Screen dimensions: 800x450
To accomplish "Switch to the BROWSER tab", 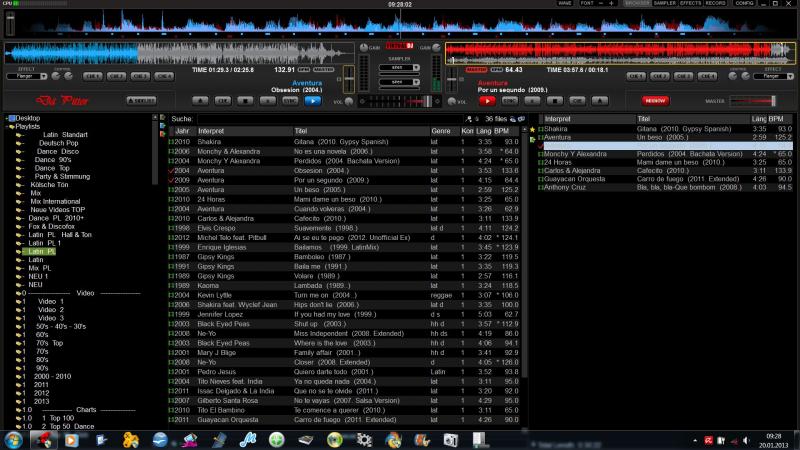I will click(637, 3).
